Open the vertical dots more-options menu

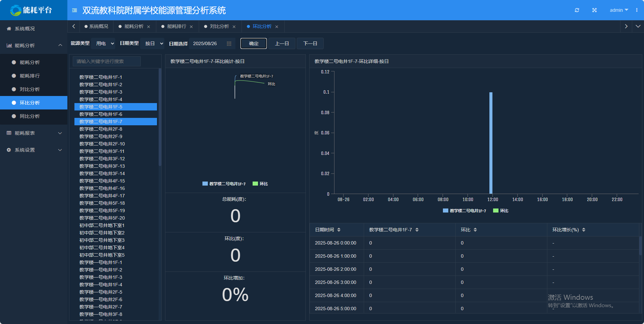pyautogui.click(x=637, y=10)
